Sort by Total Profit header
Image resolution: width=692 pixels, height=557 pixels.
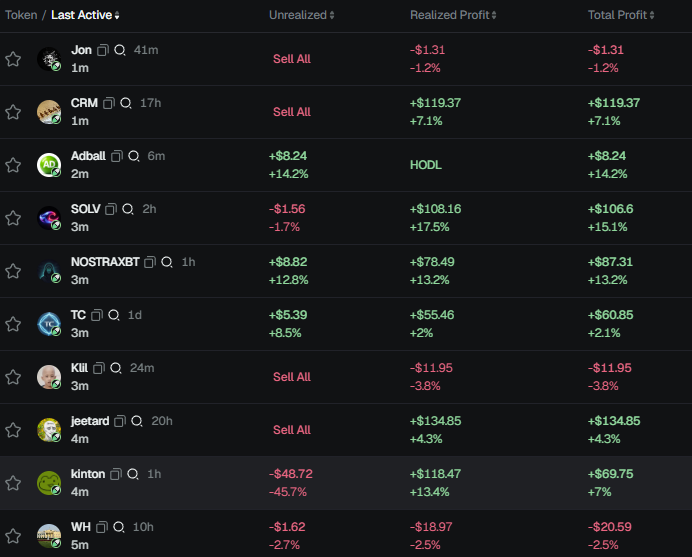(x=621, y=16)
